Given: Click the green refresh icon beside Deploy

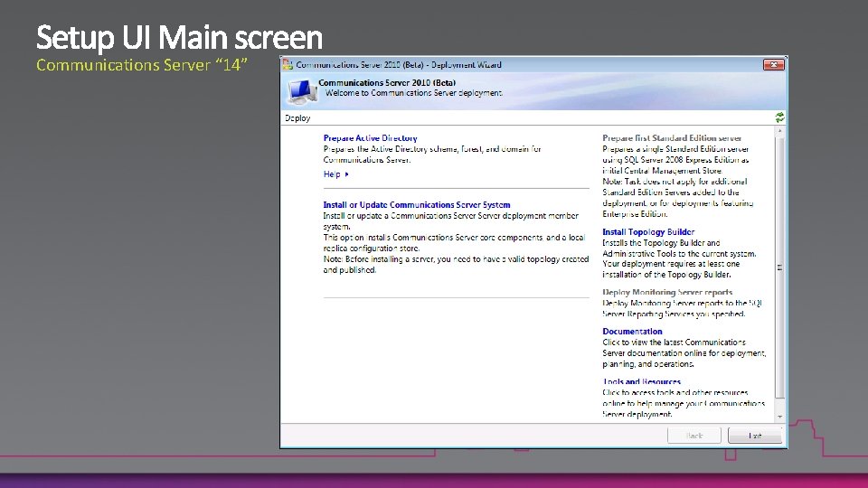Looking at the screenshot, I should (x=779, y=117).
